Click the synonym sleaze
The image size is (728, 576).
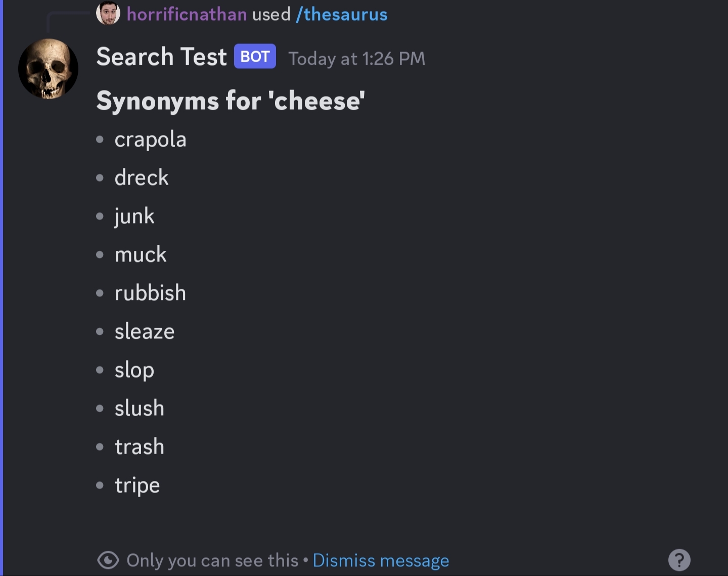pos(145,332)
